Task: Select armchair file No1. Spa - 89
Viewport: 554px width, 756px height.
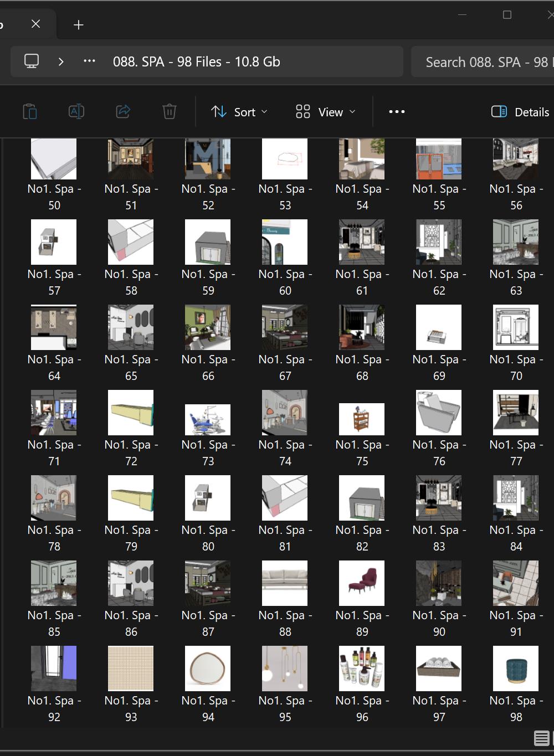Action: click(362, 600)
